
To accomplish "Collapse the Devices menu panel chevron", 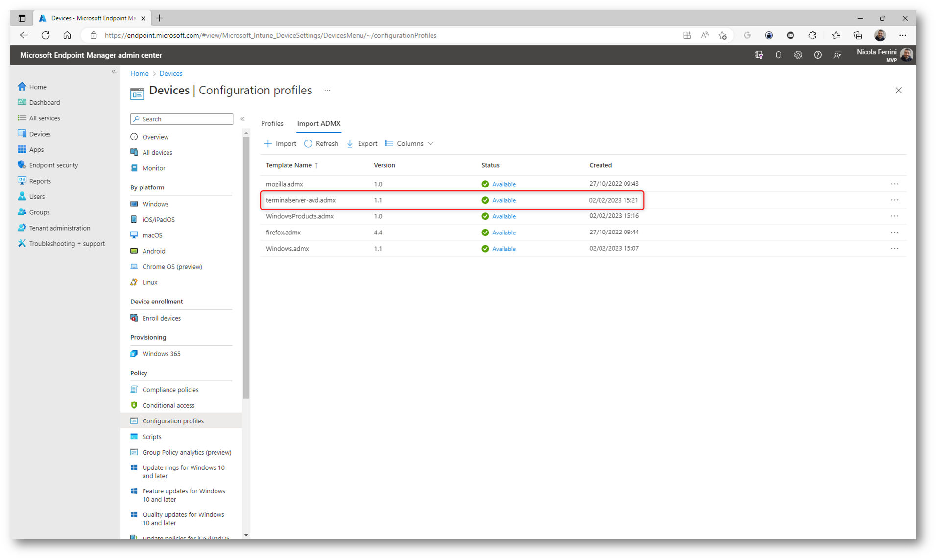I will (x=242, y=119).
